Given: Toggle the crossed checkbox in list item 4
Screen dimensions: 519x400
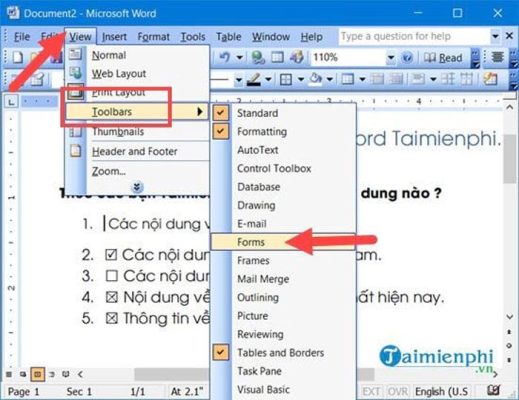Looking at the screenshot, I should coord(111,297).
